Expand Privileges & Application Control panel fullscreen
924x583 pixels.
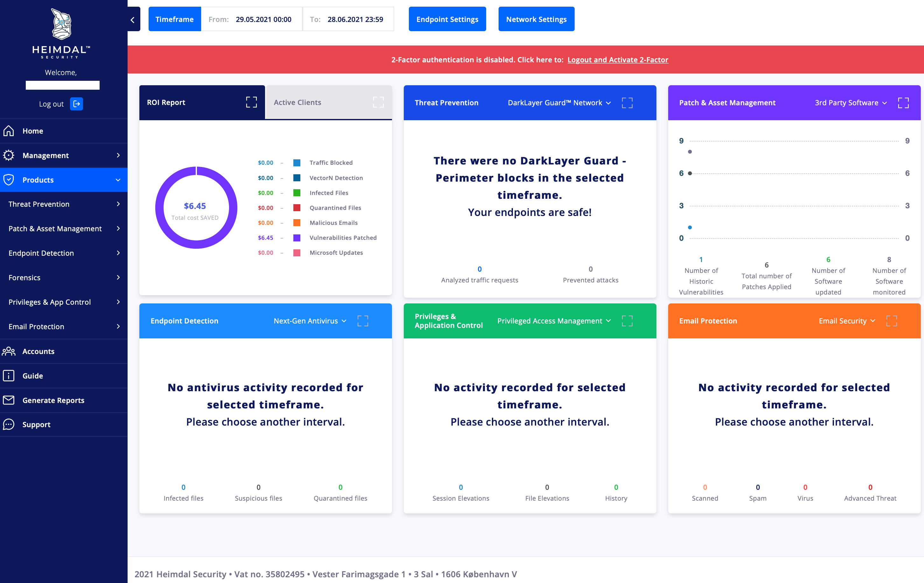[x=627, y=321]
